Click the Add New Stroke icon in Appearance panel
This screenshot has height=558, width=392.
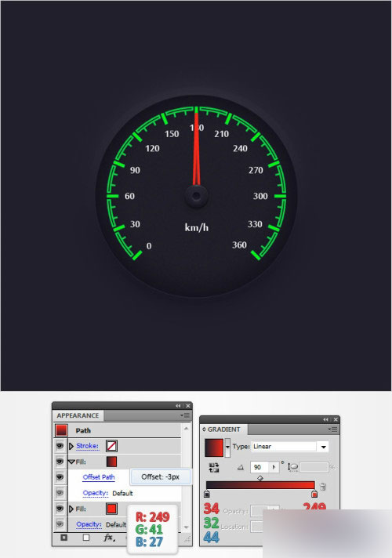(x=64, y=538)
